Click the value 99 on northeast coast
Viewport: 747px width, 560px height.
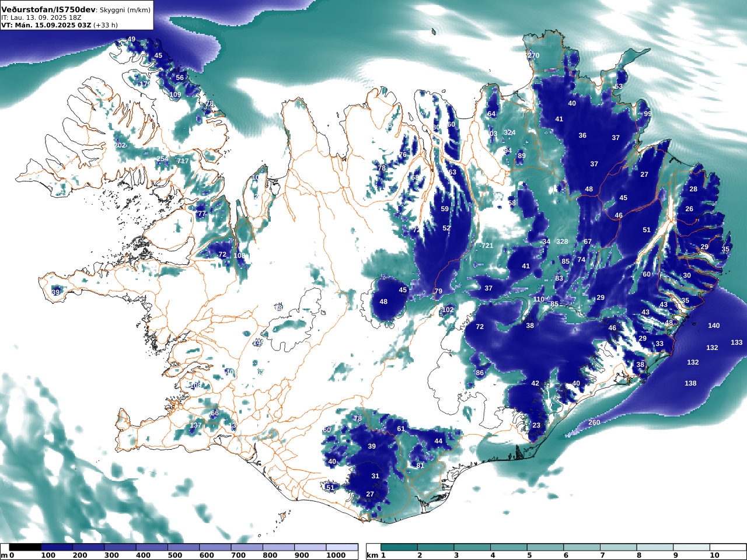[647, 114]
